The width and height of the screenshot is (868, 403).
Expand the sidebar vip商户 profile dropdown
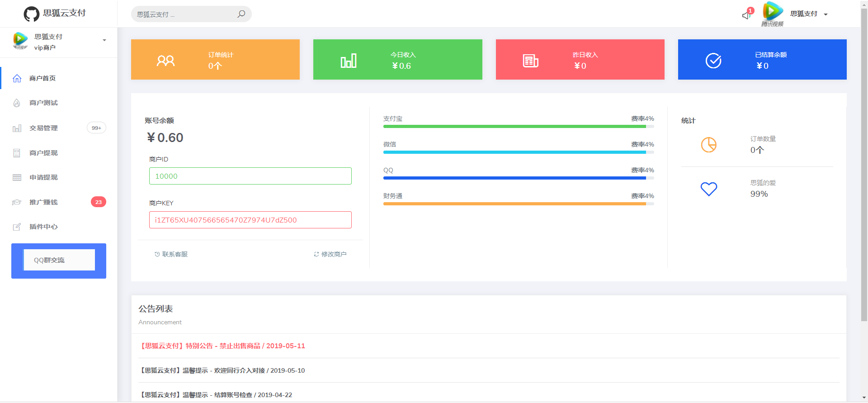tap(104, 40)
